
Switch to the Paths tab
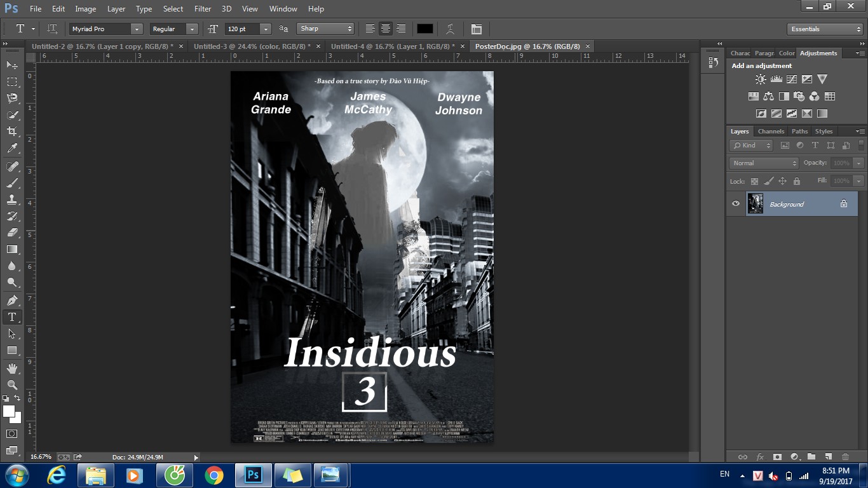click(x=799, y=132)
